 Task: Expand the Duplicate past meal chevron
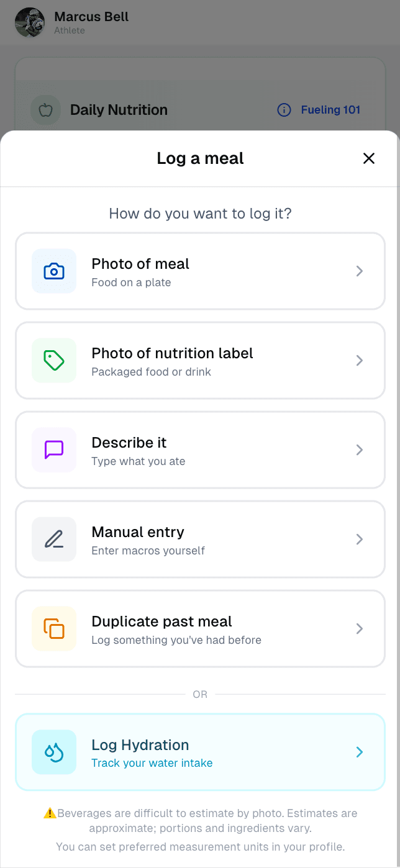pyautogui.click(x=359, y=629)
